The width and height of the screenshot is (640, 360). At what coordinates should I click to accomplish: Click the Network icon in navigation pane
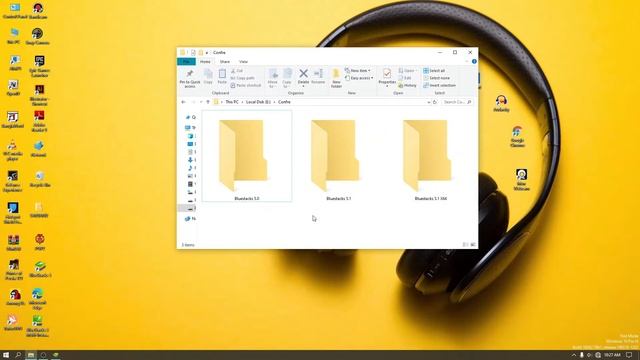188,219
